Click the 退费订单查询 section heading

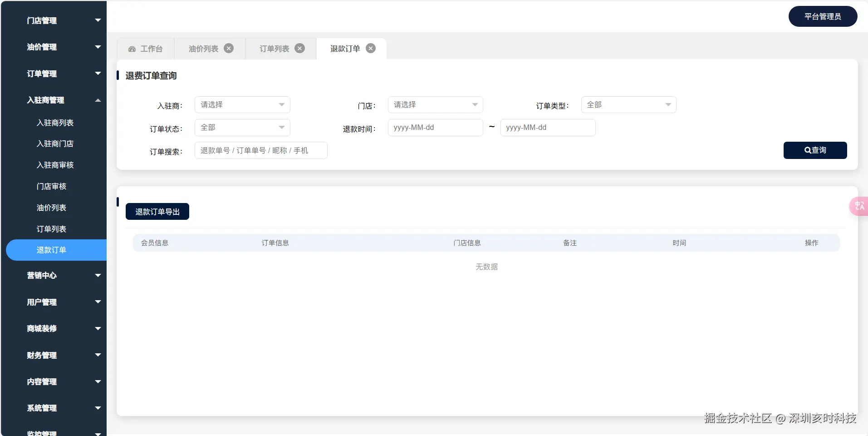[x=151, y=76]
